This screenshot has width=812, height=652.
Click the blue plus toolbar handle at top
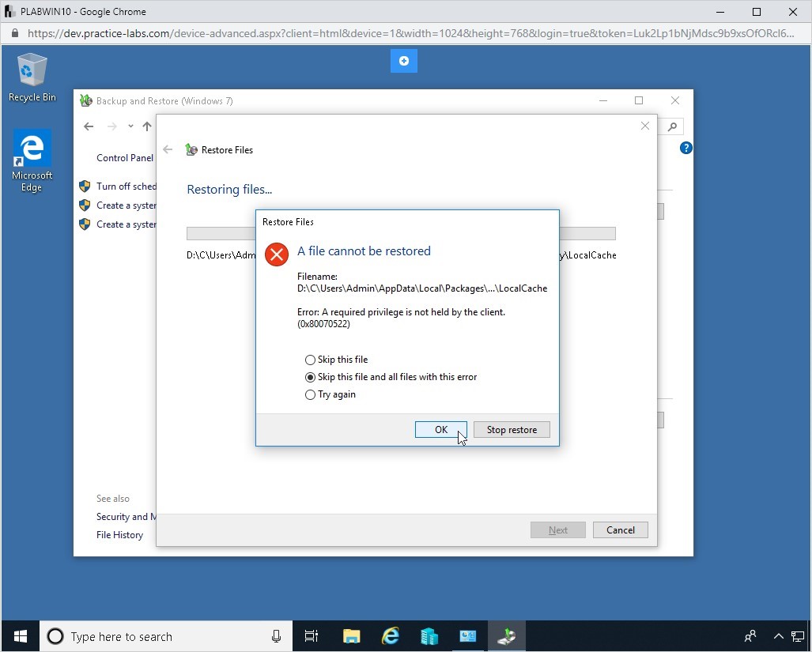coord(404,61)
